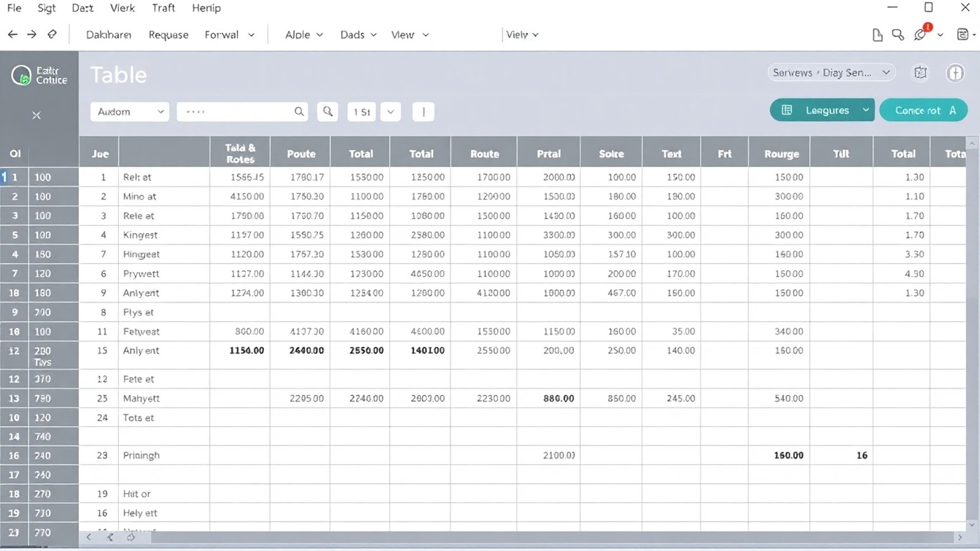Image resolution: width=980 pixels, height=551 pixels.
Task: Expand the View dropdown
Action: (x=410, y=35)
